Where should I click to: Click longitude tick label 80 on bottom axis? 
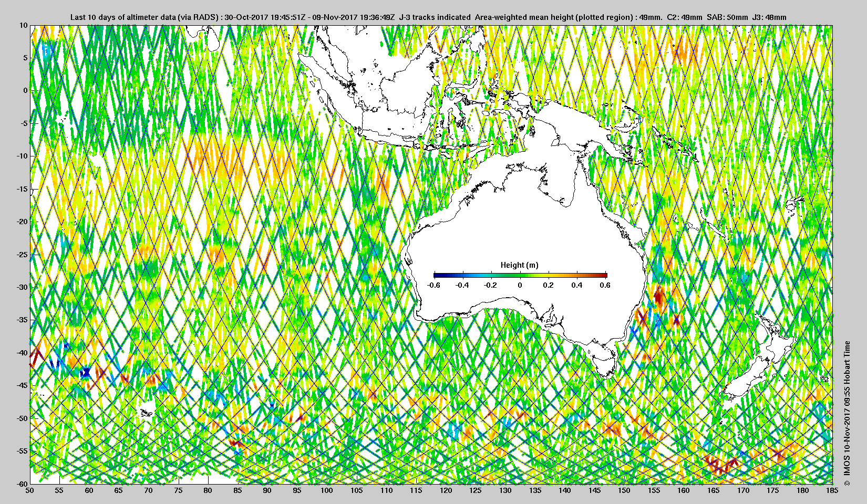coord(208,491)
